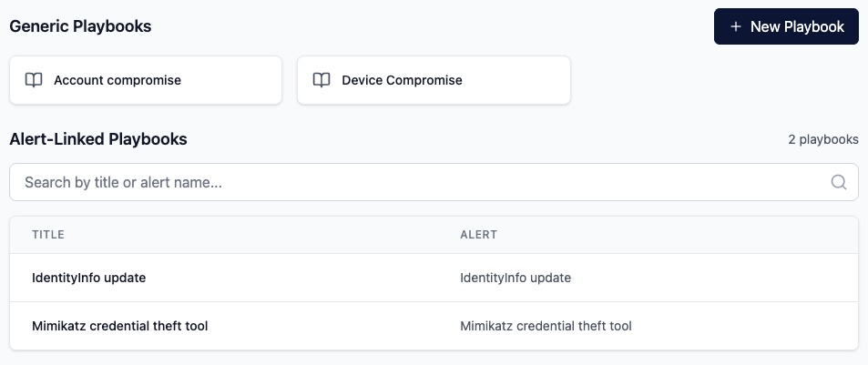This screenshot has height=365, width=868.
Task: Click the plus icon in New Playbook
Action: [736, 27]
